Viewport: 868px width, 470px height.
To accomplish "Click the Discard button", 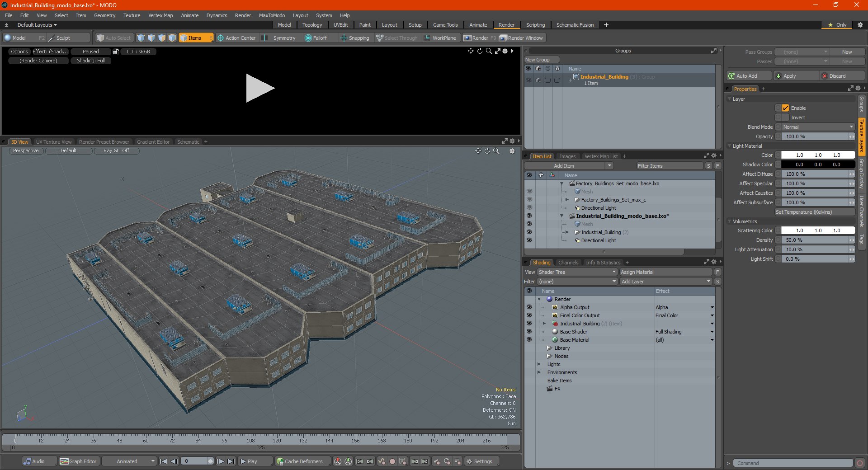I will tap(842, 76).
